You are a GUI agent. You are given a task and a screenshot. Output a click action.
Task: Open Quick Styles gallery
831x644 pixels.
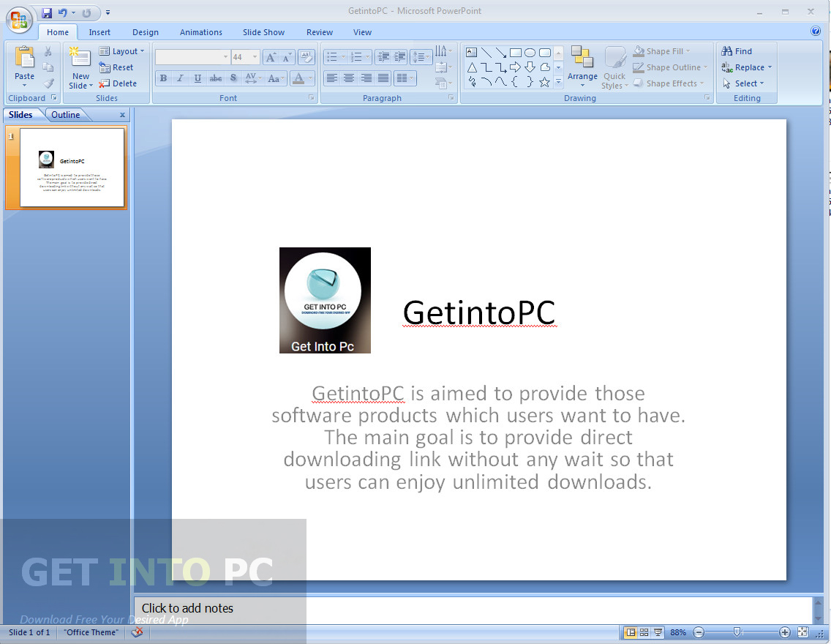click(x=614, y=68)
